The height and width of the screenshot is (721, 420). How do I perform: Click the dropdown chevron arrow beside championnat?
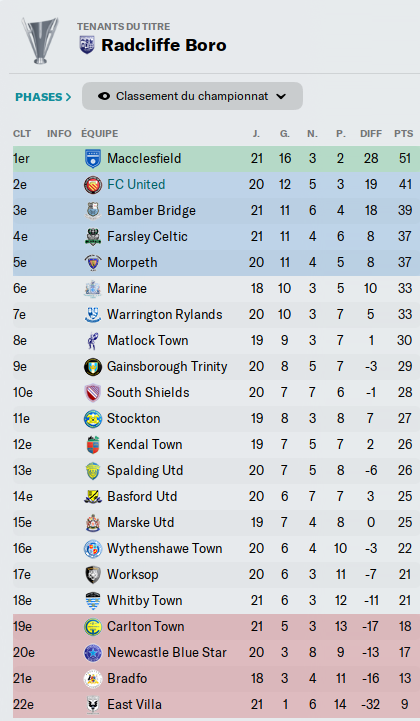coord(281,97)
